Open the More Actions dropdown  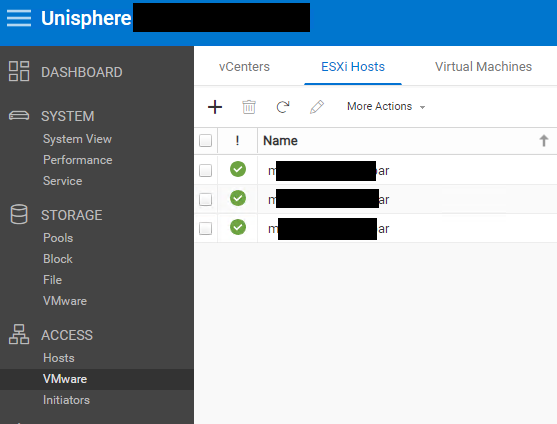point(386,107)
